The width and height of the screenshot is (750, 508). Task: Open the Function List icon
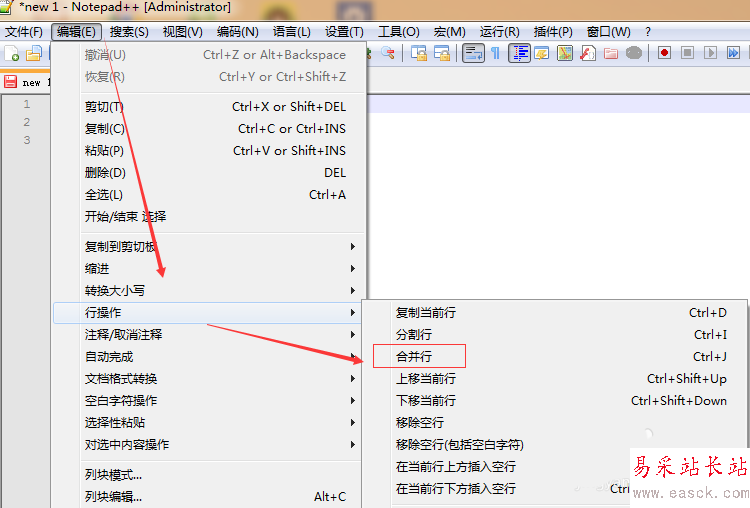pyautogui.click(x=587, y=53)
